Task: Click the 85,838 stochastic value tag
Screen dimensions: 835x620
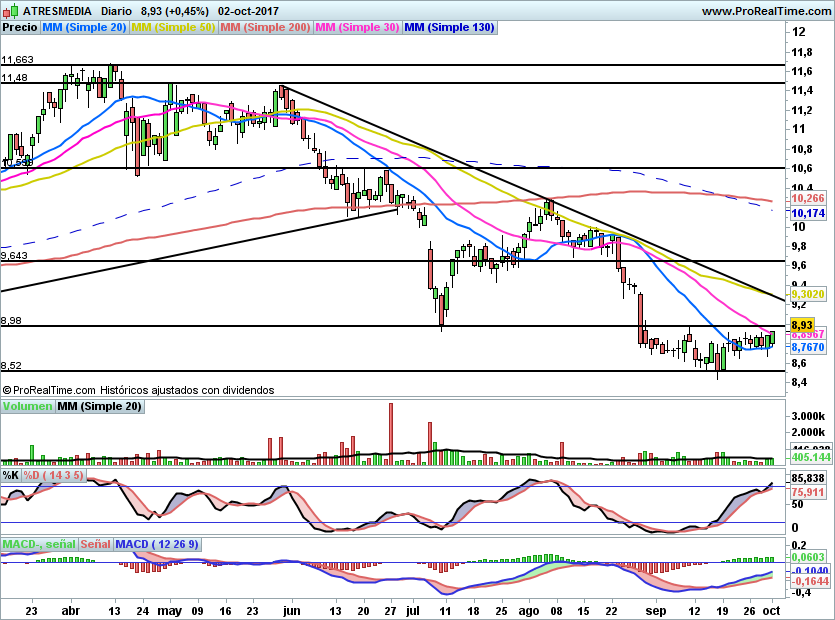Action: pyautogui.click(x=808, y=478)
